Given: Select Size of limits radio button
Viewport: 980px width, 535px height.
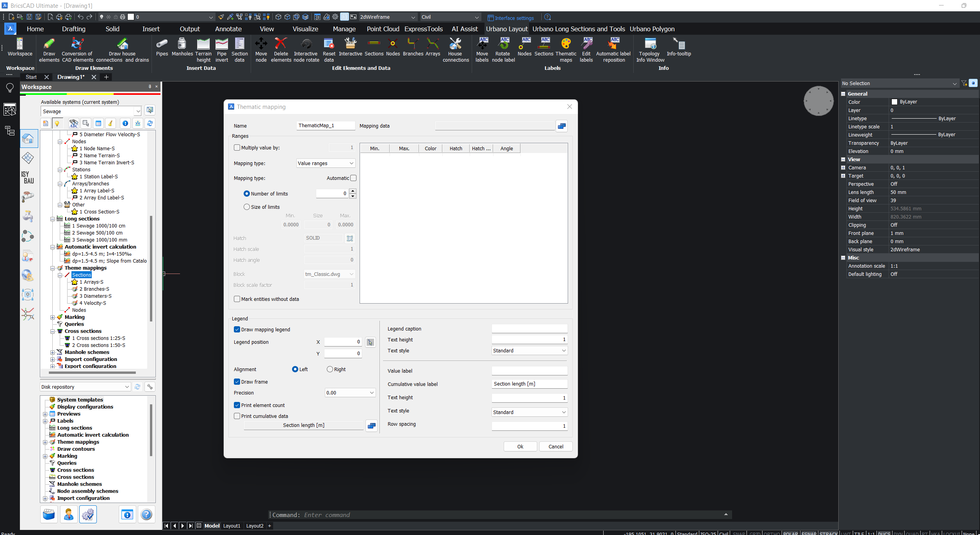Looking at the screenshot, I should tap(246, 207).
